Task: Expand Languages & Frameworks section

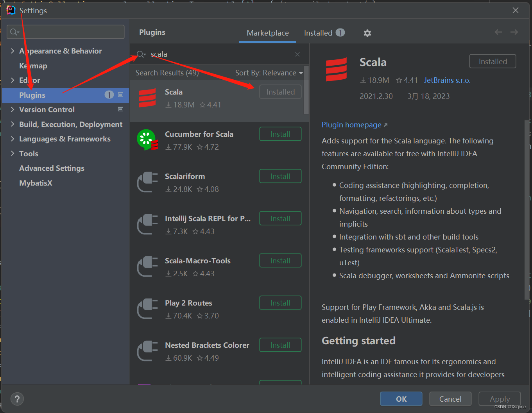Action: coord(13,139)
